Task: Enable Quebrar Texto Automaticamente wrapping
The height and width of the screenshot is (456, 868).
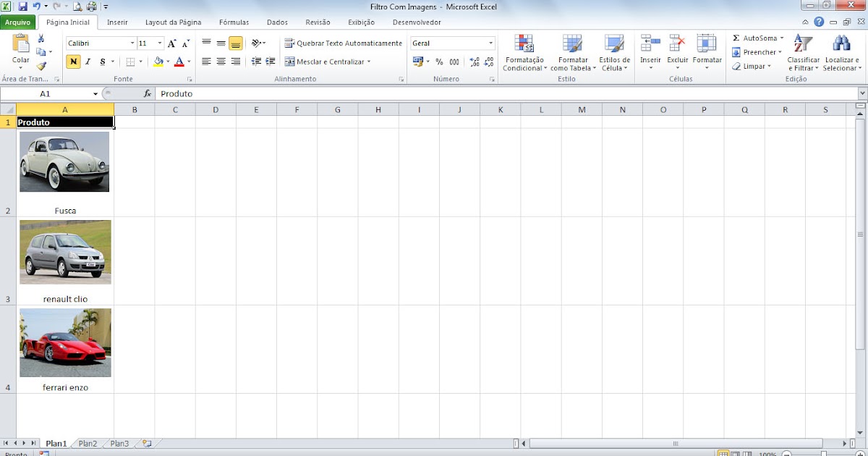Action: coord(342,43)
